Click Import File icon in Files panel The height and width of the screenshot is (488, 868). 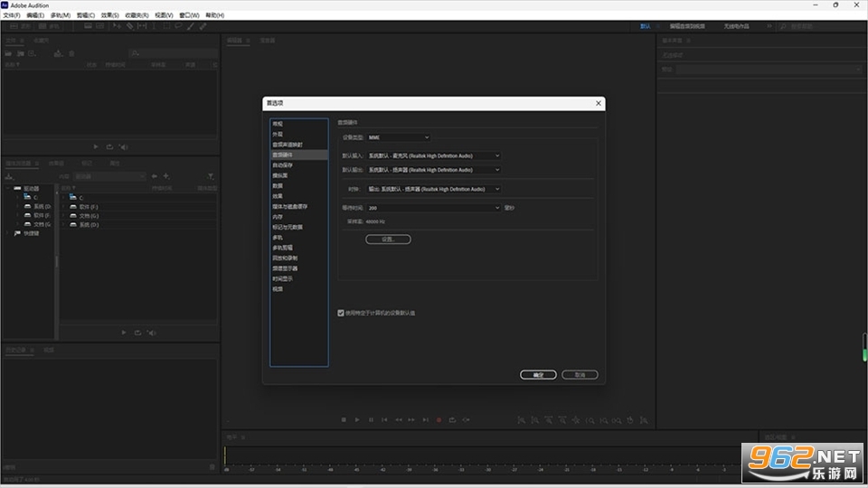[21, 53]
